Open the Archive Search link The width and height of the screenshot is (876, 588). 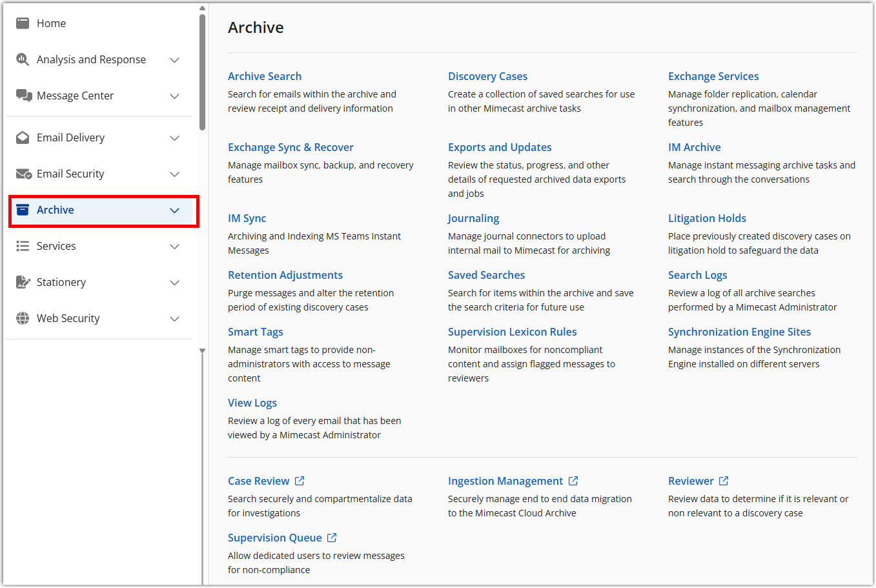[265, 76]
